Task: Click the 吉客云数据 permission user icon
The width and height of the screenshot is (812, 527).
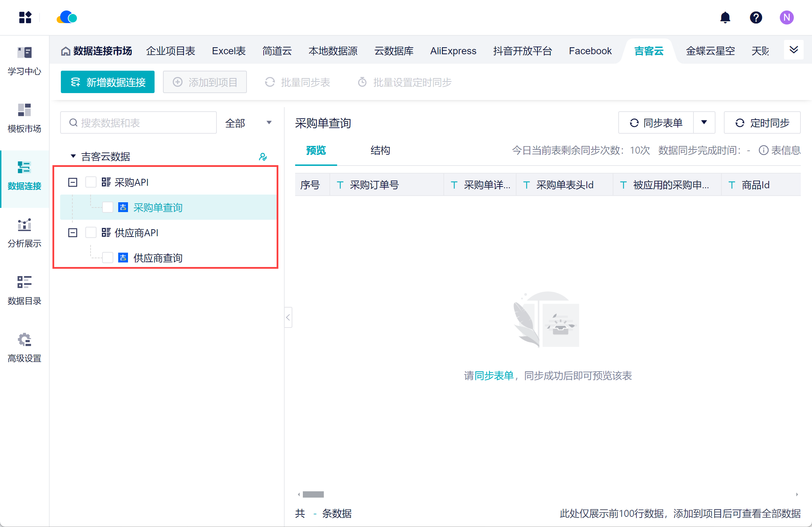Action: [x=263, y=157]
